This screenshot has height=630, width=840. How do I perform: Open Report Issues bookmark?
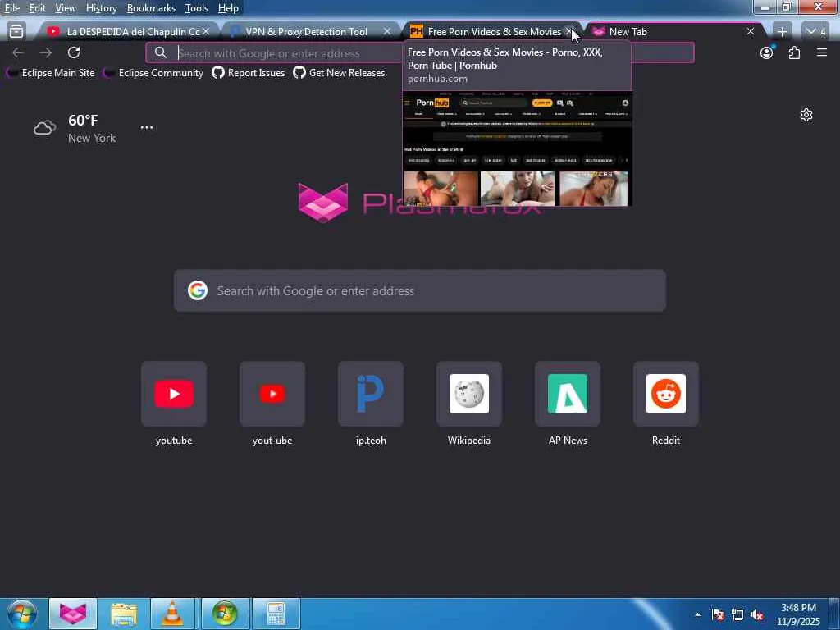pyautogui.click(x=249, y=73)
